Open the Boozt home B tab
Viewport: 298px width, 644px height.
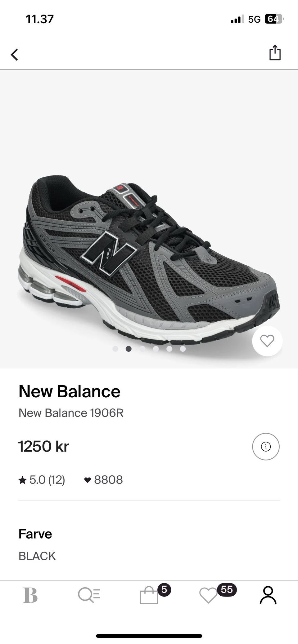(30, 595)
